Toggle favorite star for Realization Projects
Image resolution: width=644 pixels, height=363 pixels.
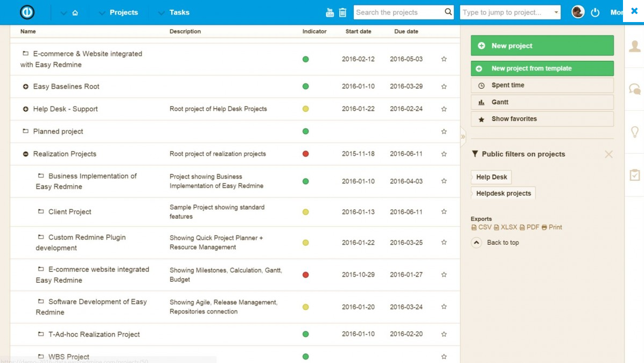click(444, 154)
